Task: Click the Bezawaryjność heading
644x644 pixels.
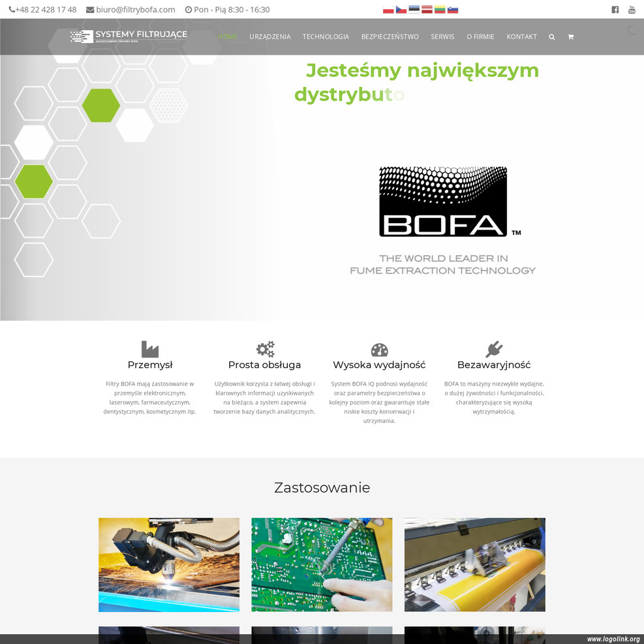Action: pos(494,365)
